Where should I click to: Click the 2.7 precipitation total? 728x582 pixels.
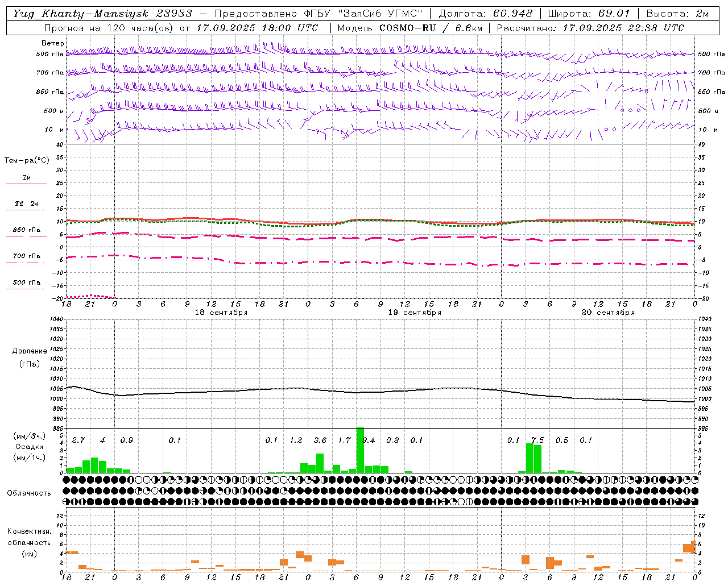78,440
